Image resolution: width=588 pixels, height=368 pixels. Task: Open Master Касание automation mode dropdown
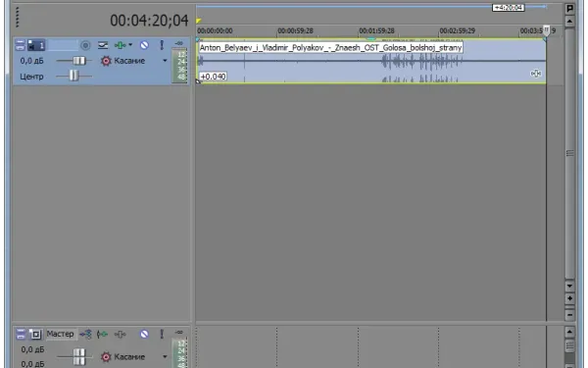coord(165,356)
